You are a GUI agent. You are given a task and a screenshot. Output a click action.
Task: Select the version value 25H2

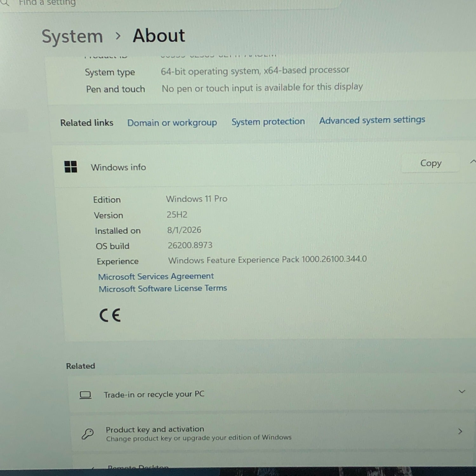pos(177,215)
